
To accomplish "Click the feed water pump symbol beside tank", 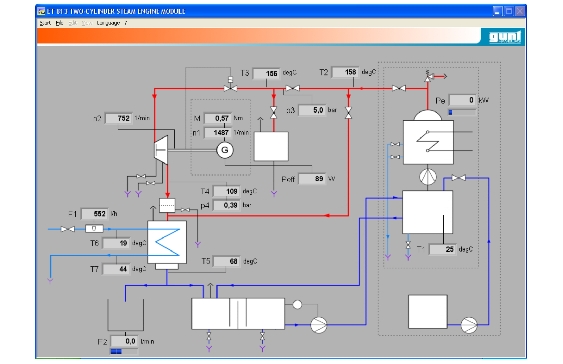I will point(318,325).
